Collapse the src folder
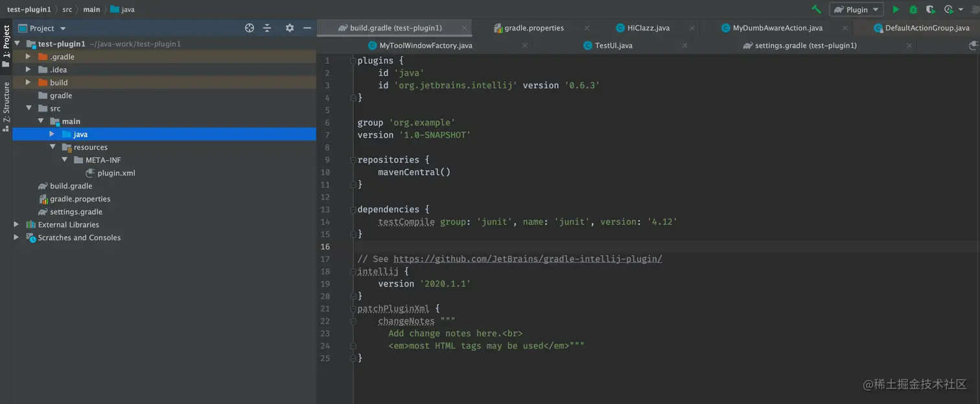Viewport: 980px width, 404px height. (29, 108)
